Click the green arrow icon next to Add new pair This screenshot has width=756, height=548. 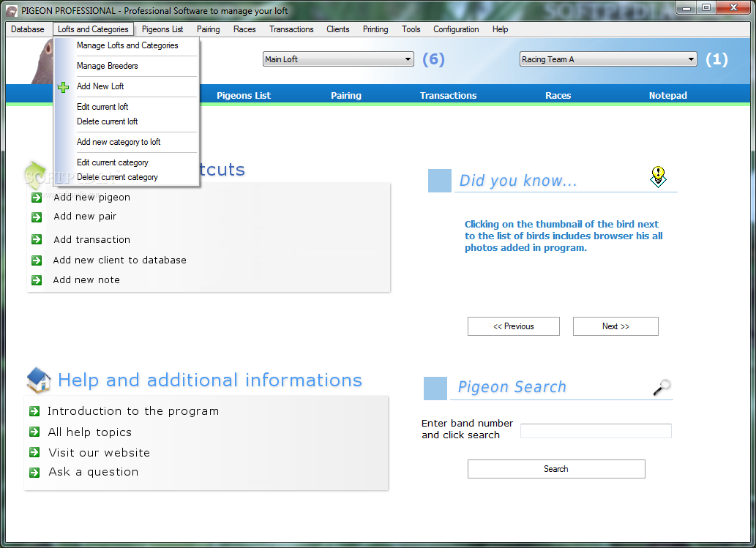37,217
